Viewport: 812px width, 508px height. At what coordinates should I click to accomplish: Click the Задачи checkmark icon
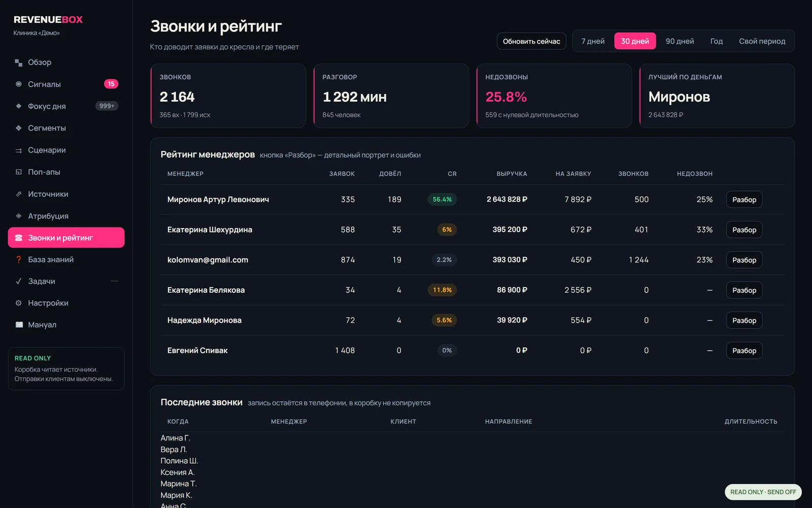pos(19,281)
